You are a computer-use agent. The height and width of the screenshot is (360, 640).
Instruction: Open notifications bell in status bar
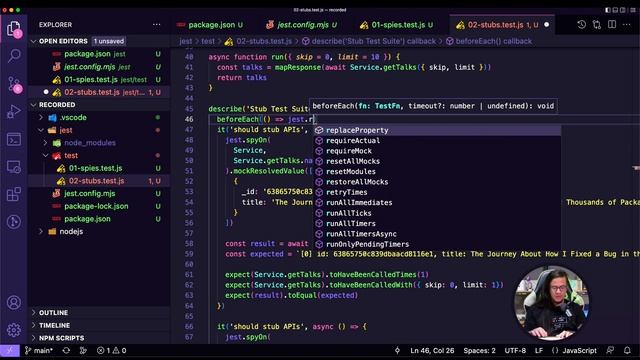pos(627,350)
